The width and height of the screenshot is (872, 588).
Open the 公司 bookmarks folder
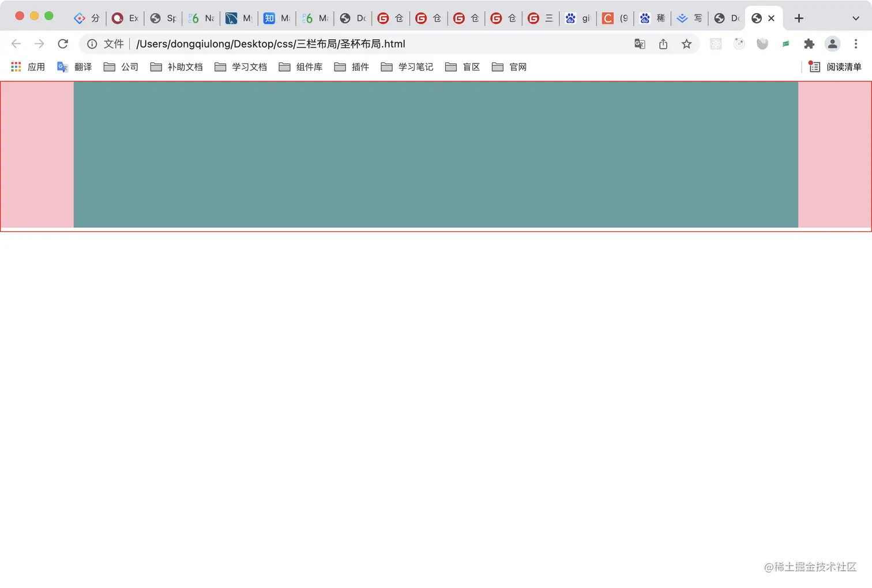[x=121, y=67]
